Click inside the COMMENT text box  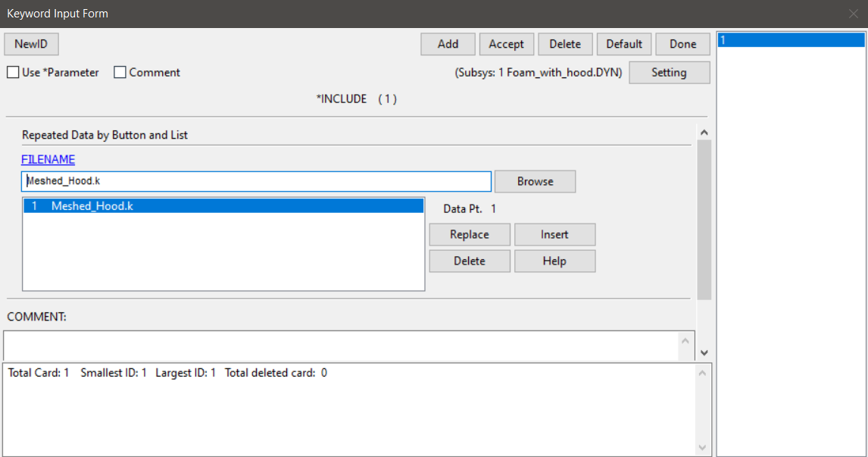[x=341, y=346]
